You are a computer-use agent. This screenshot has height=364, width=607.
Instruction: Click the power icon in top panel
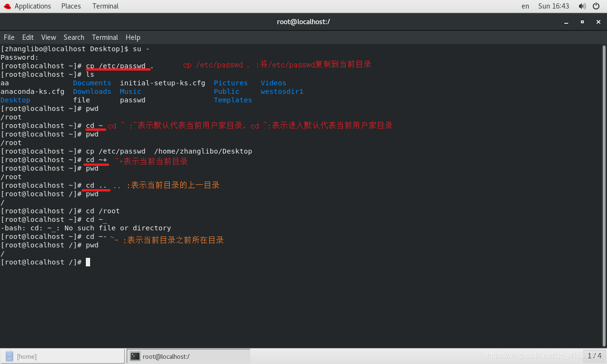click(x=596, y=6)
